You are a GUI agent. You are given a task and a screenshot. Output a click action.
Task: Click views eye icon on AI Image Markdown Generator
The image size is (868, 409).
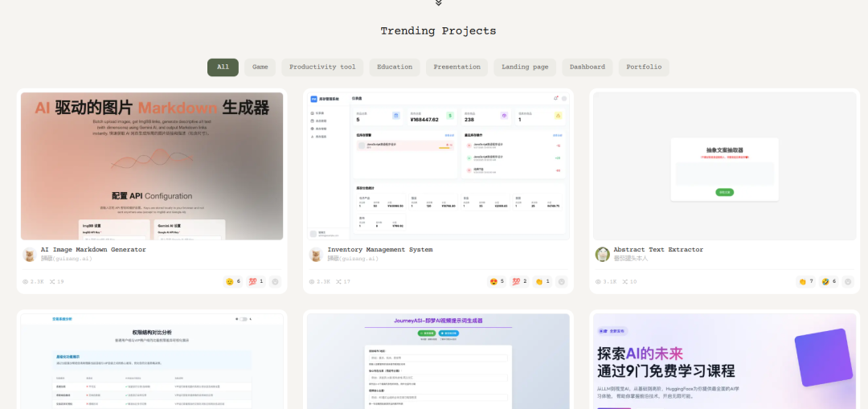click(25, 282)
